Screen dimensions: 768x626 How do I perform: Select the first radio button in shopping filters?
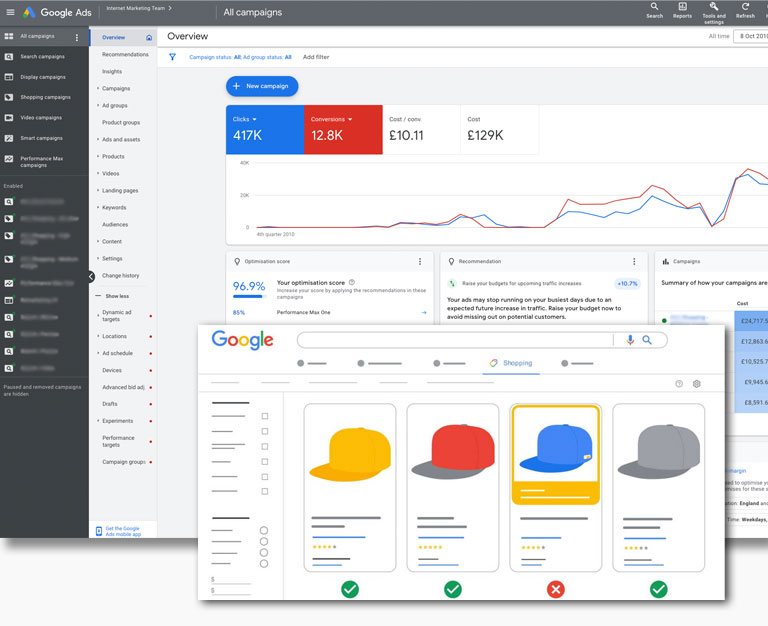[x=264, y=531]
